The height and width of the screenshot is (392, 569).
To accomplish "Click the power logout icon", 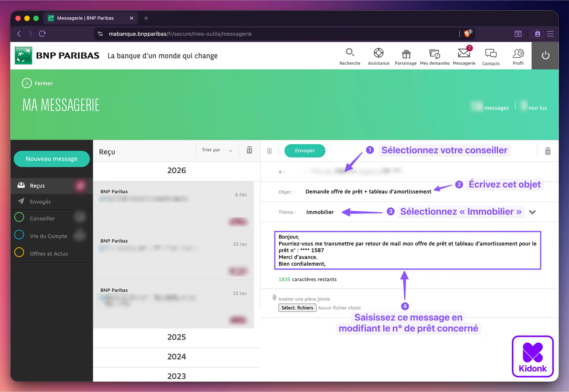I will point(545,55).
